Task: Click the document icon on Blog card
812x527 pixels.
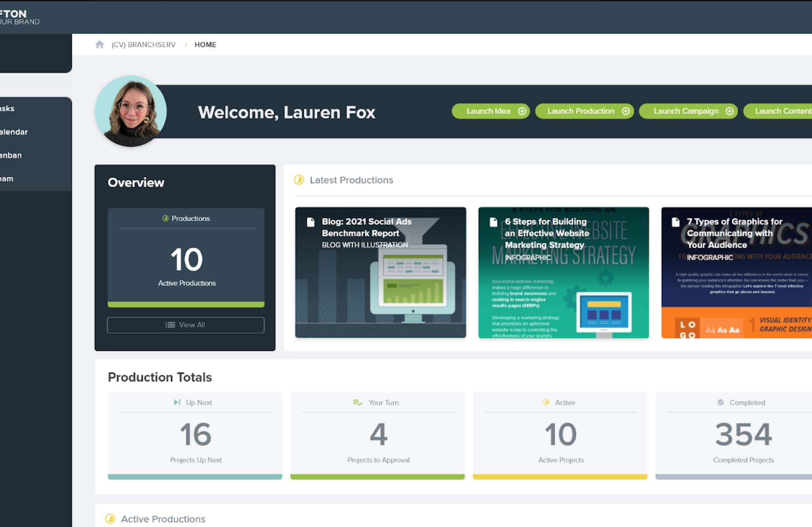Action: 311,222
